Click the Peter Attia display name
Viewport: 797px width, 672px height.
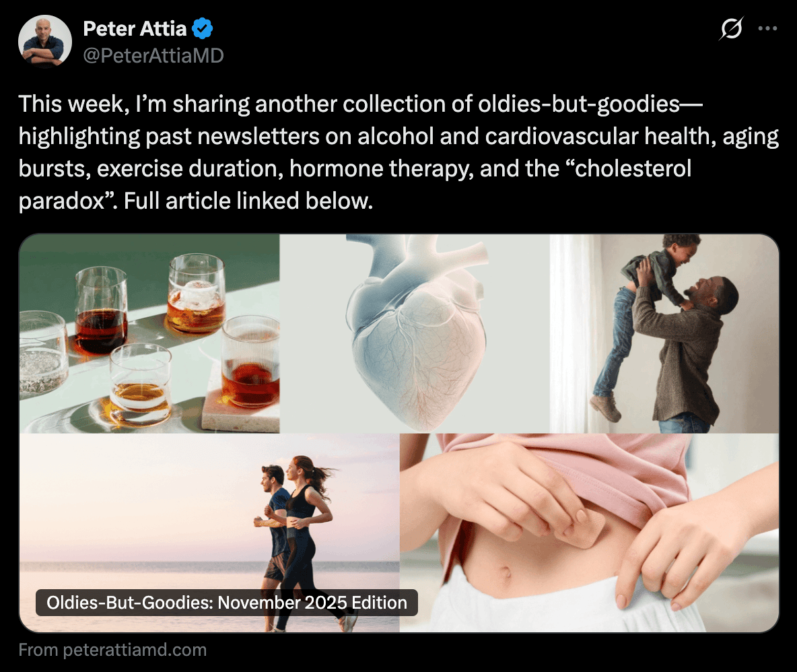(135, 29)
